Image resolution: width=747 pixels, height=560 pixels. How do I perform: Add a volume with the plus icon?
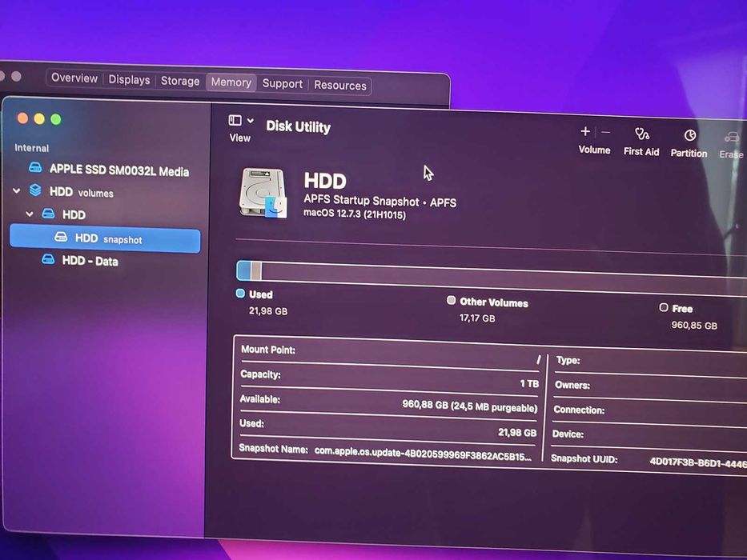click(585, 131)
